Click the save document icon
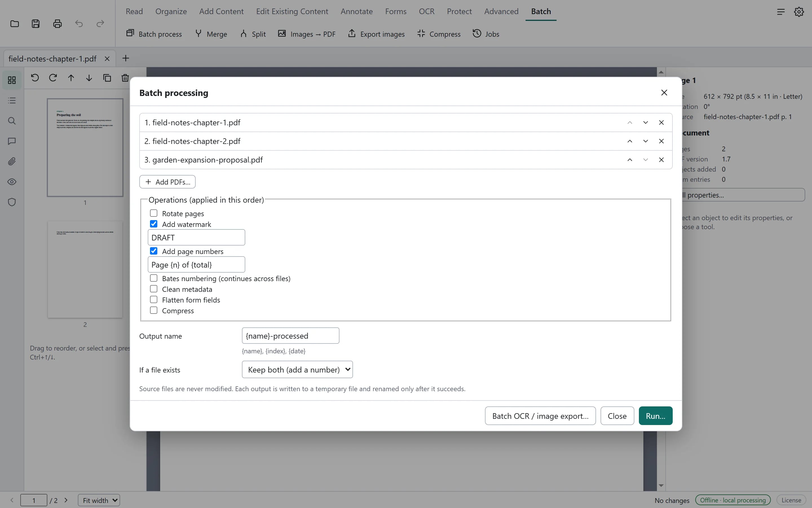This screenshot has width=812, height=508. 36,24
